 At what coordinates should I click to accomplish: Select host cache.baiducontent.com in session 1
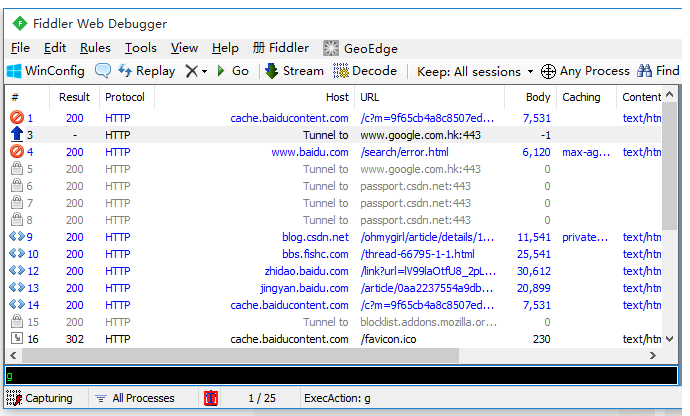[x=289, y=118]
